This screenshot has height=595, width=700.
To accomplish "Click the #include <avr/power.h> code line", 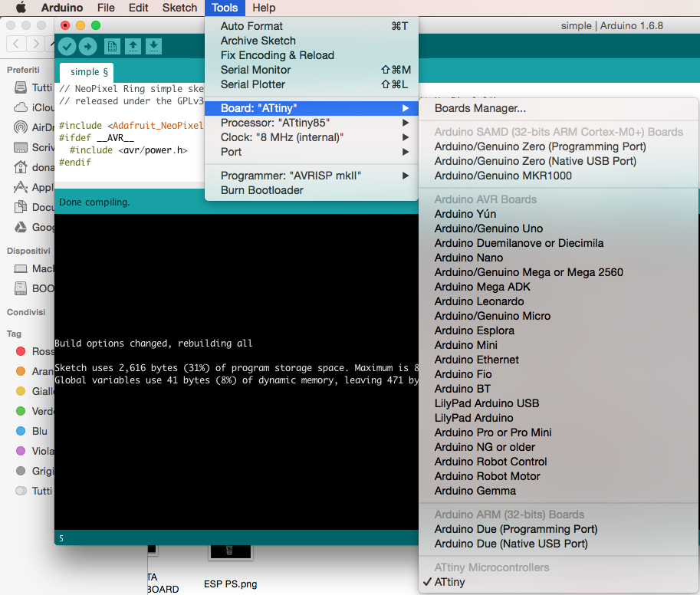I will coord(129,150).
